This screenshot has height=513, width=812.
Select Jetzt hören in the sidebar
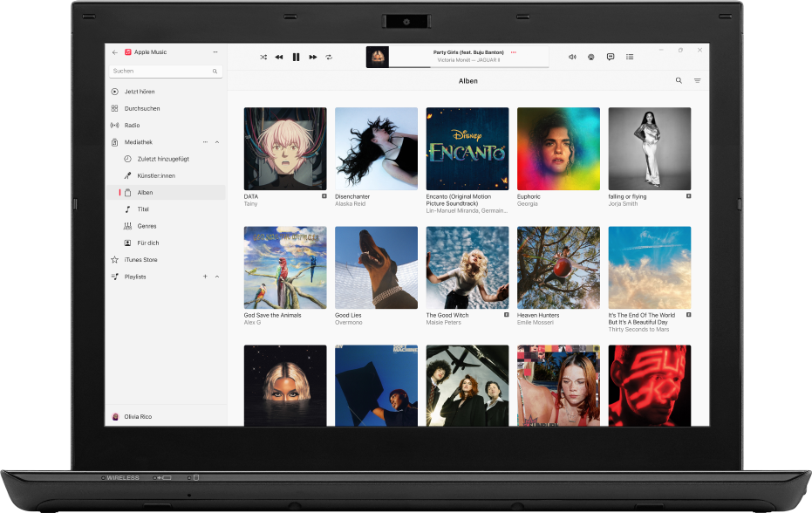point(140,91)
